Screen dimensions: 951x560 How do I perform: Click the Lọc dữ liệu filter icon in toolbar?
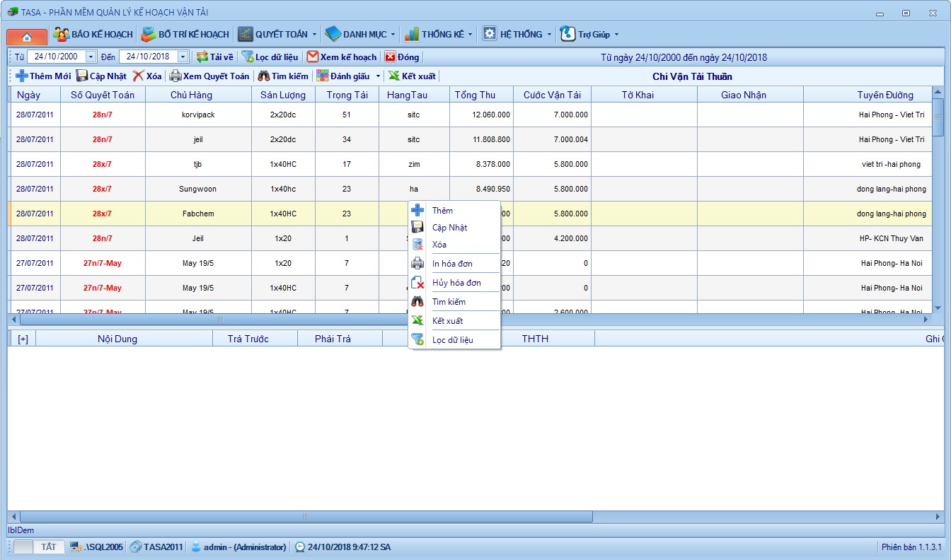tap(247, 57)
